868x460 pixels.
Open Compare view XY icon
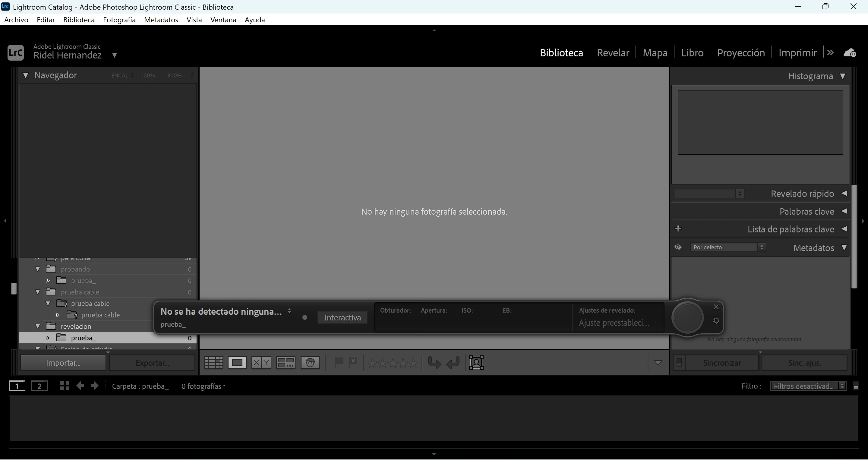261,363
